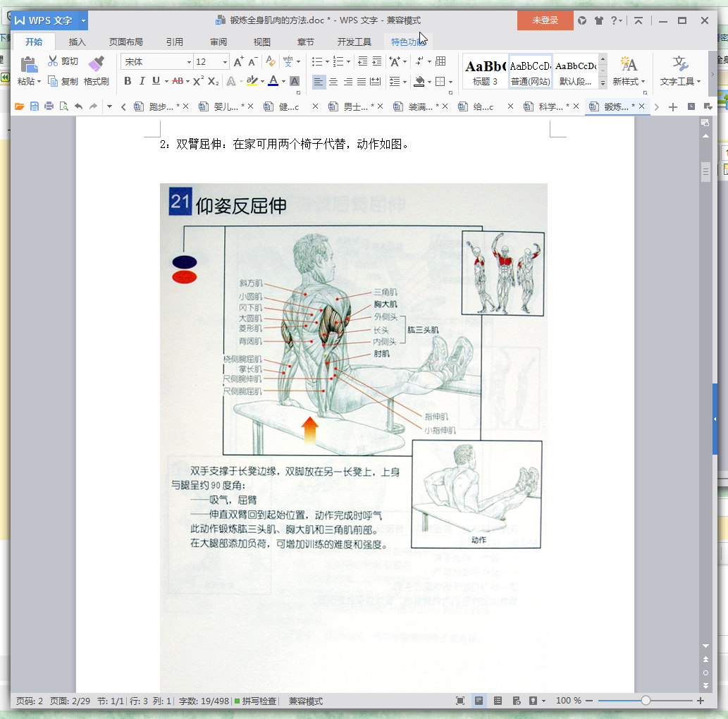This screenshot has height=719, width=728.
Task: Expand bullet list style dropdown
Action: pos(327,62)
